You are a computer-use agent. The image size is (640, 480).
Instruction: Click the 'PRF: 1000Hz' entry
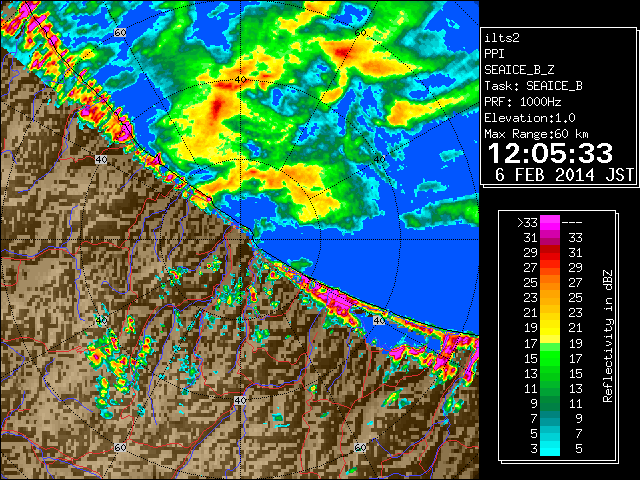pyautogui.click(x=523, y=102)
